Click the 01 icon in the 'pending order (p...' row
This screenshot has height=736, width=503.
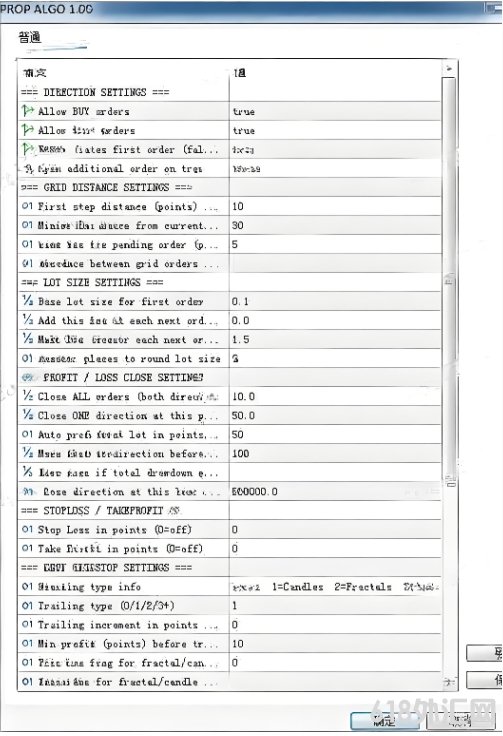28,245
